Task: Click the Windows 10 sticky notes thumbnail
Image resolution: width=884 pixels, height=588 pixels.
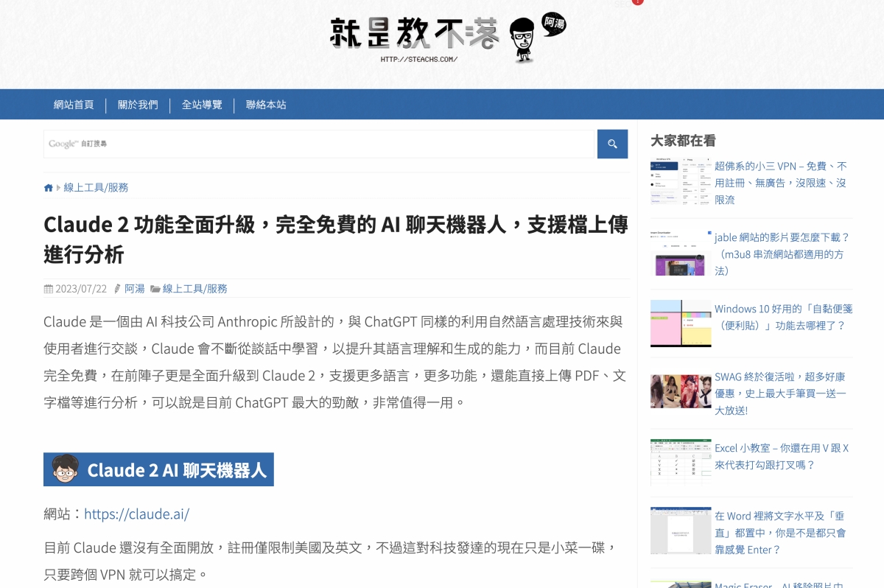Action: click(681, 323)
